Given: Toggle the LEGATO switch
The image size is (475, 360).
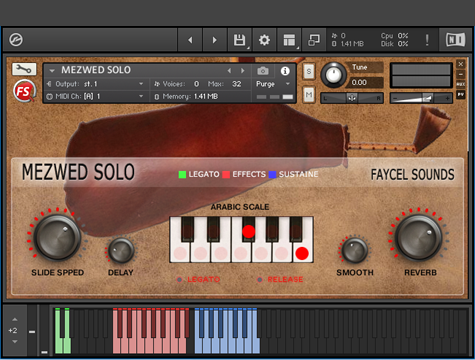Looking at the screenshot, I should [x=179, y=280].
